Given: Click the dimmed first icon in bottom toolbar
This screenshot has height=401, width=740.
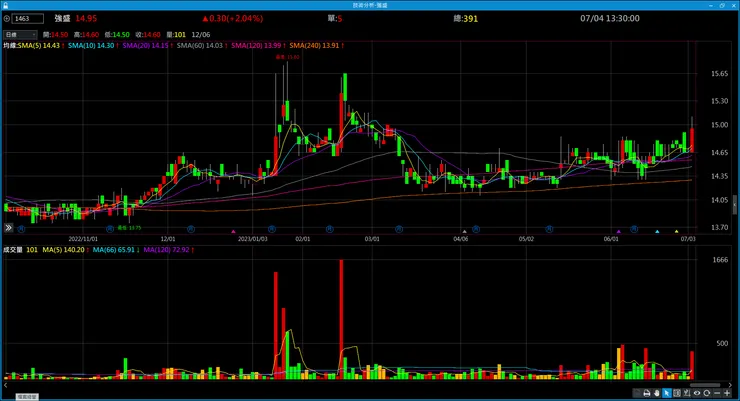Looking at the screenshot, I should [637, 393].
